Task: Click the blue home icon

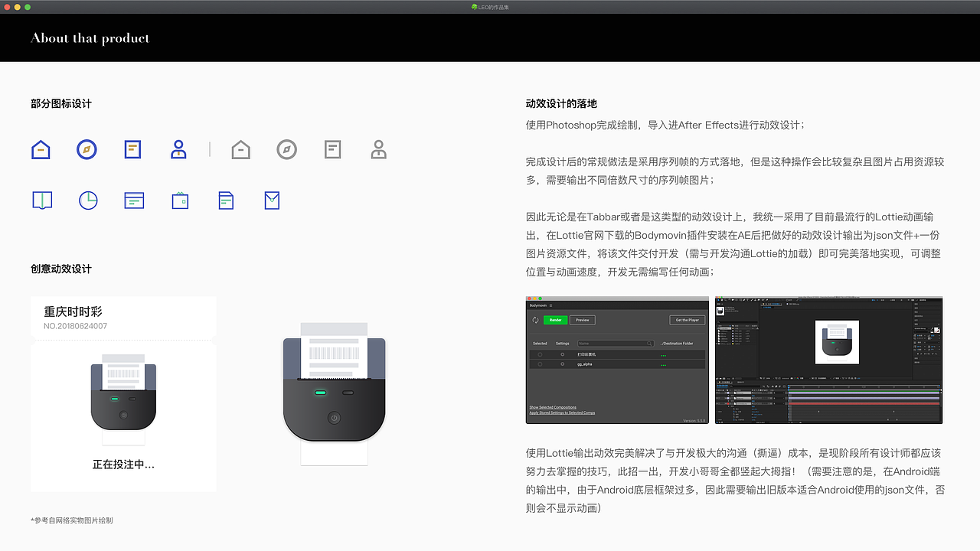Action: (41, 149)
